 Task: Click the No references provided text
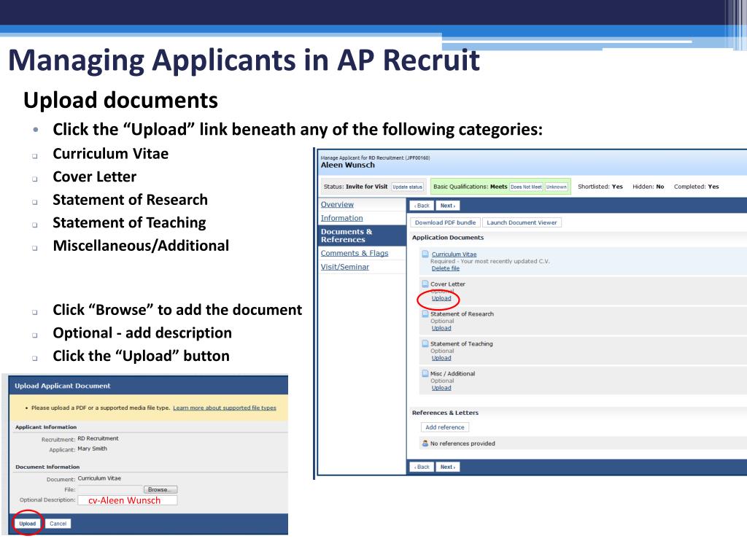pos(462,443)
